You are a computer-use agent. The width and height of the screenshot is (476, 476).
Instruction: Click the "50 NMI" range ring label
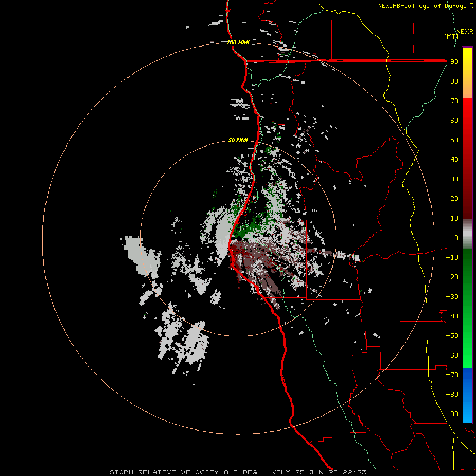[238, 140]
